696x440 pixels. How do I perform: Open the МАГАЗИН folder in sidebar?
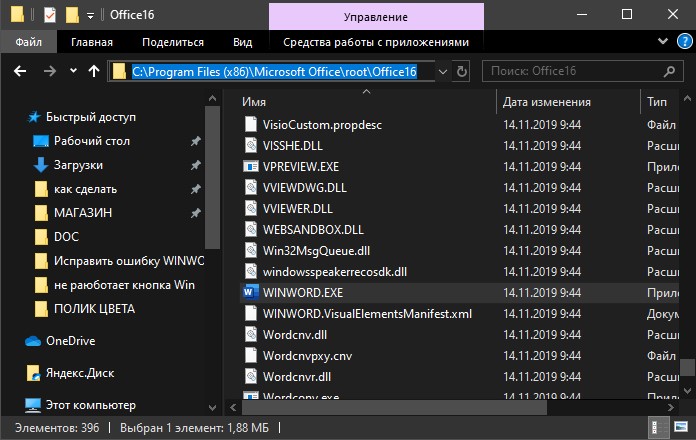(83, 213)
